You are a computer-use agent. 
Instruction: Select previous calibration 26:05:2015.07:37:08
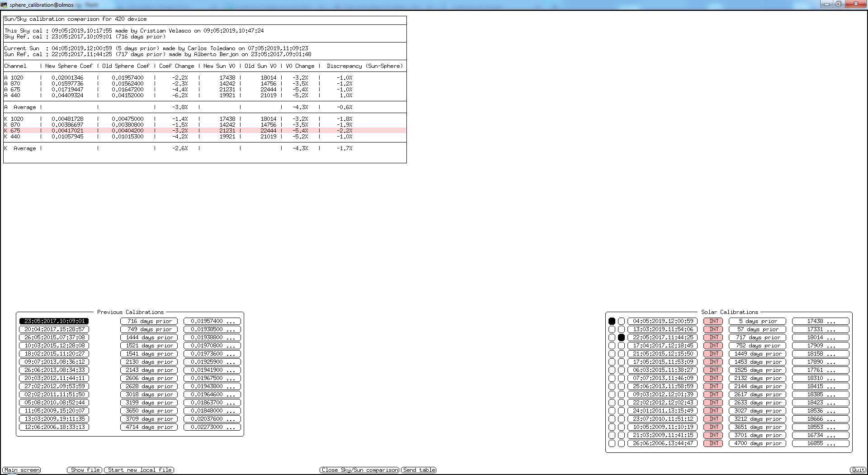point(54,337)
